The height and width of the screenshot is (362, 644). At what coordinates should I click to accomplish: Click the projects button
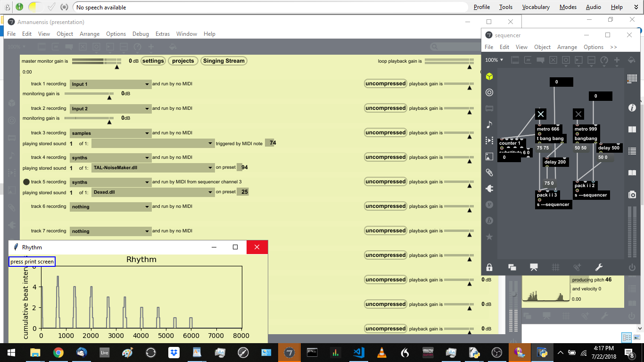coord(183,61)
